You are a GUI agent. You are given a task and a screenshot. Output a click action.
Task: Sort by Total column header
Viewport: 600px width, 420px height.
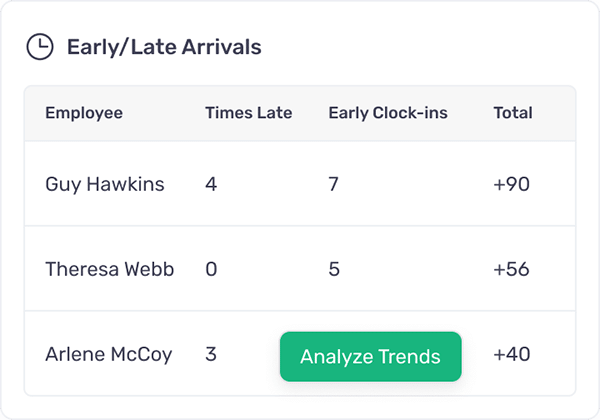[x=513, y=113]
